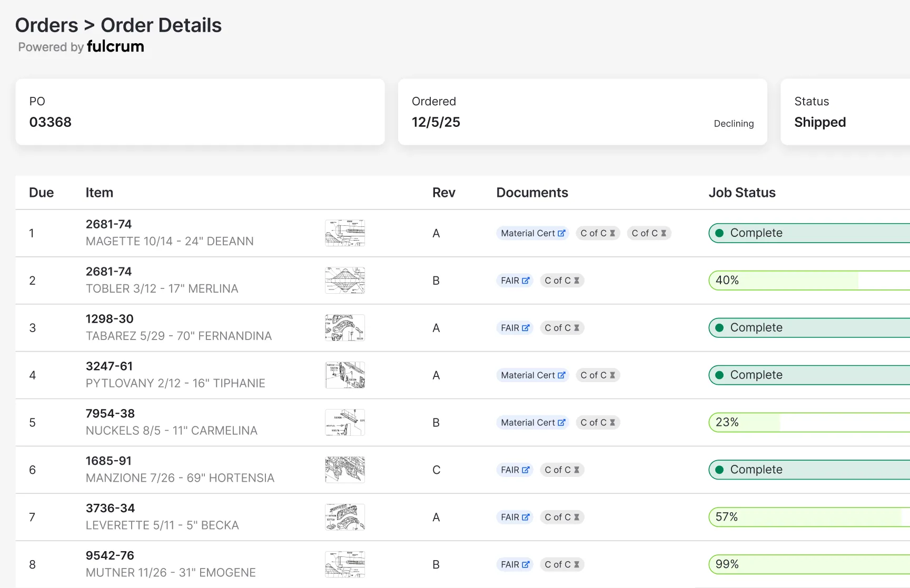Open Material Cert for PYTLOVANY row

[532, 375]
